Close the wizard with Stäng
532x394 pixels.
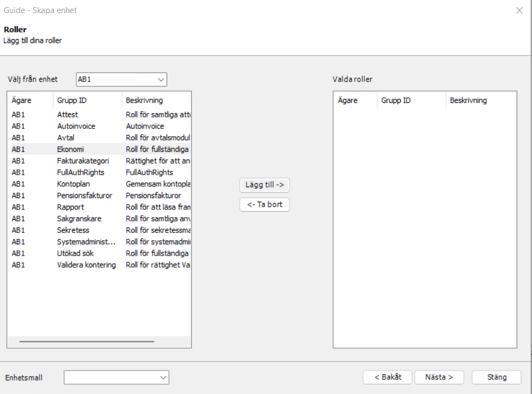coord(496,377)
